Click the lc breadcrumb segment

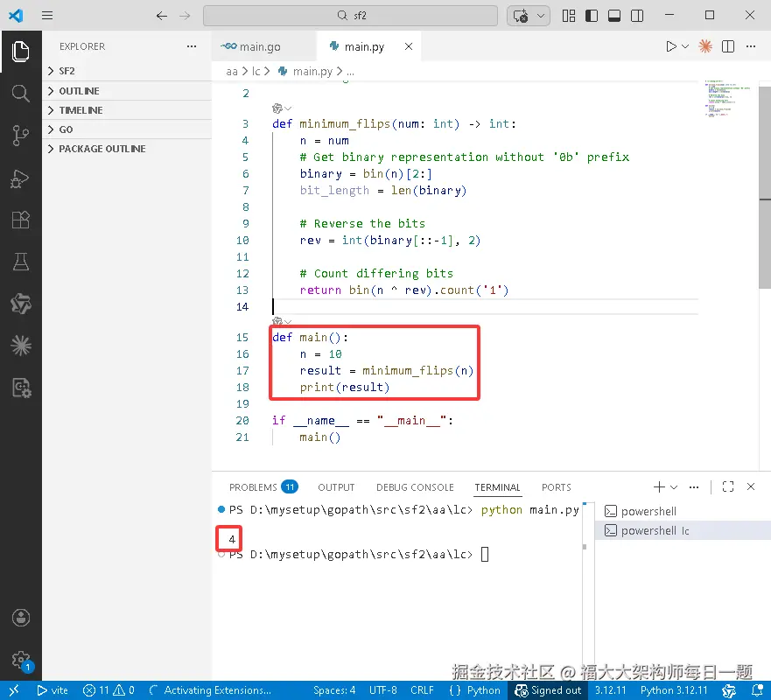point(256,71)
